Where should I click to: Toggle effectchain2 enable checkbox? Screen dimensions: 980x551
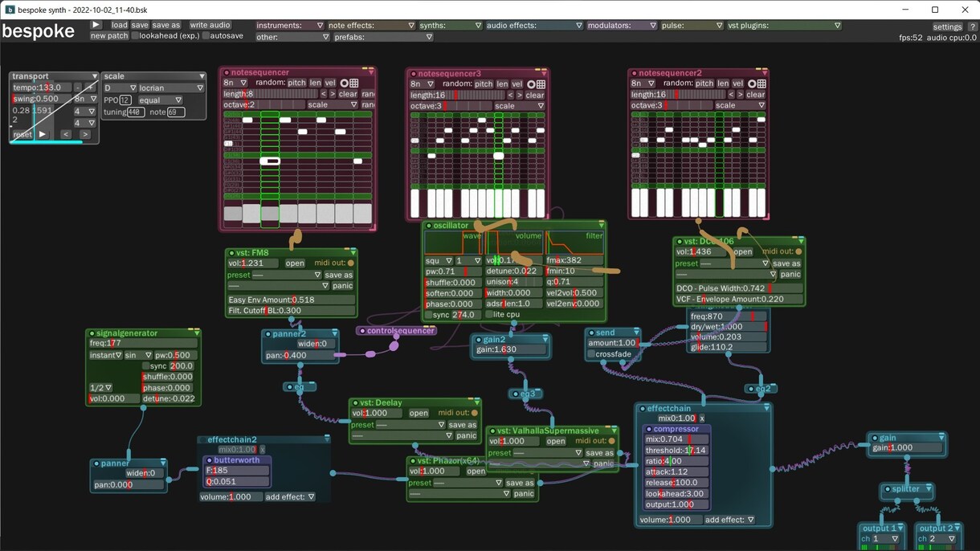click(x=202, y=439)
